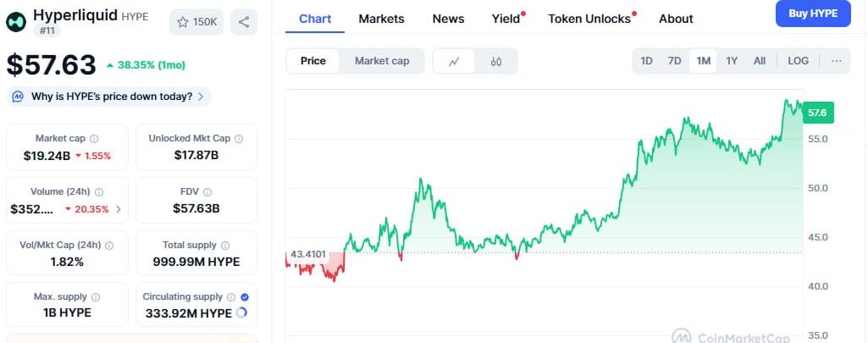Viewport: 868px width, 343px height.
Task: Click the Hyperliquid logo icon
Action: (16, 22)
